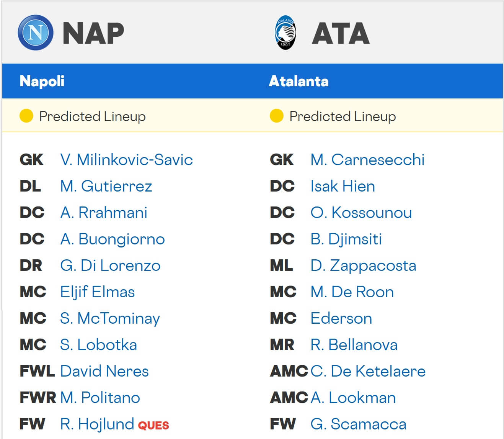Click the Atalanta club crest
The width and height of the screenshot is (504, 439).
pos(285,32)
